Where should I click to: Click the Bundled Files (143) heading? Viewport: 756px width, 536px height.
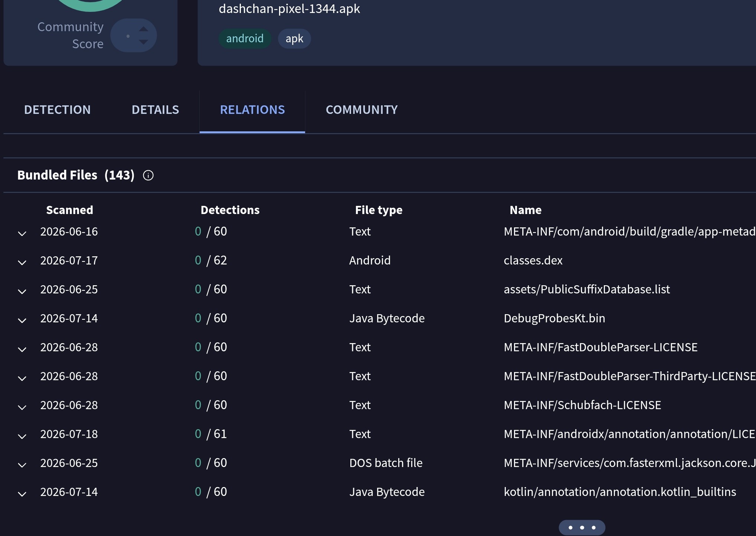pos(76,175)
